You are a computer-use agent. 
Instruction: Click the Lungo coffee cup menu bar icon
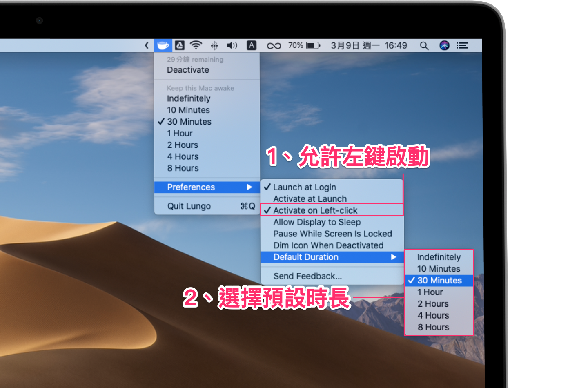point(163,45)
